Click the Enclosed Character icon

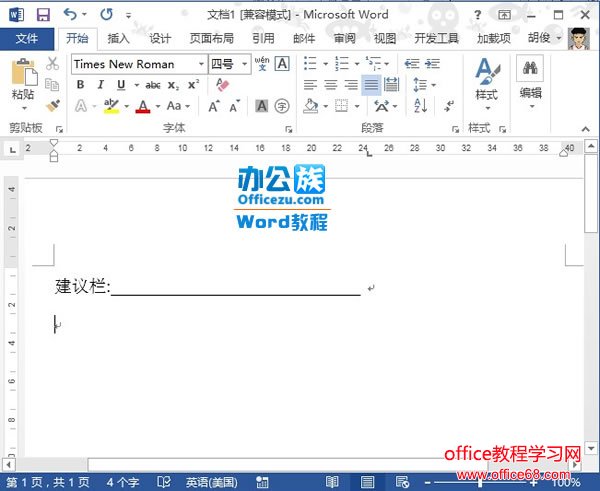[x=282, y=106]
